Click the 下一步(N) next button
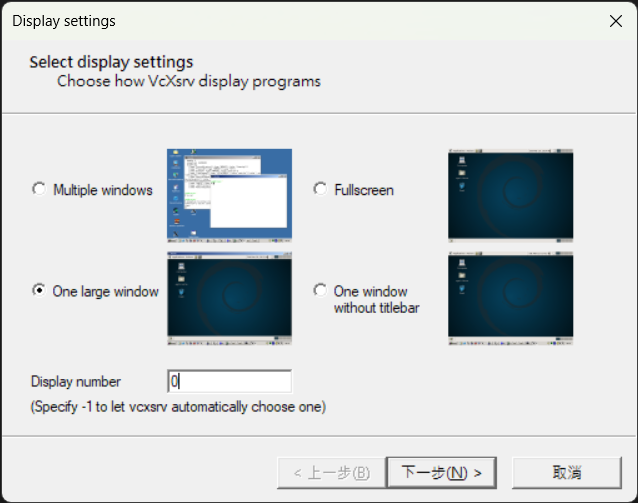638x503 pixels. tap(441, 472)
